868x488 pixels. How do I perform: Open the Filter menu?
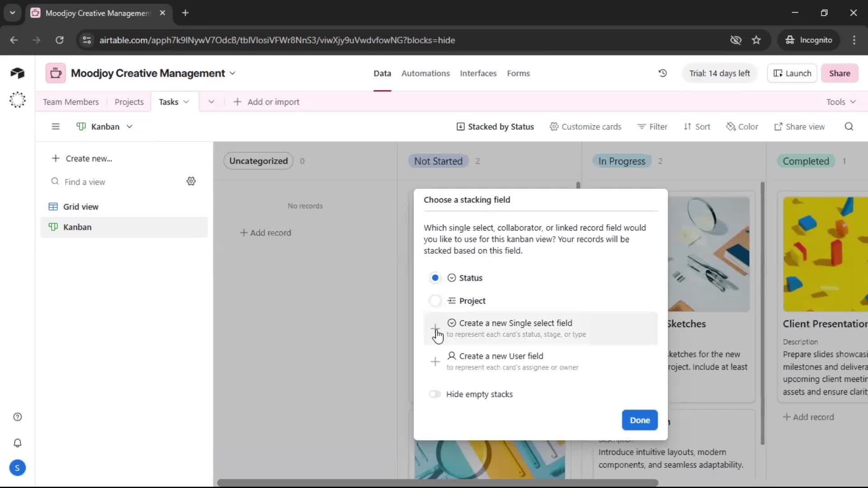coord(652,127)
